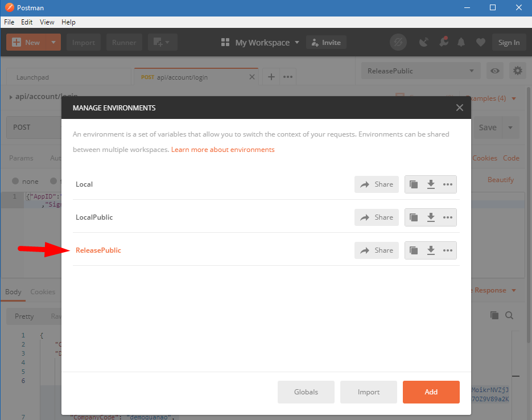Expand the api/account/login request description
The width and height of the screenshot is (532, 420).
point(11,97)
